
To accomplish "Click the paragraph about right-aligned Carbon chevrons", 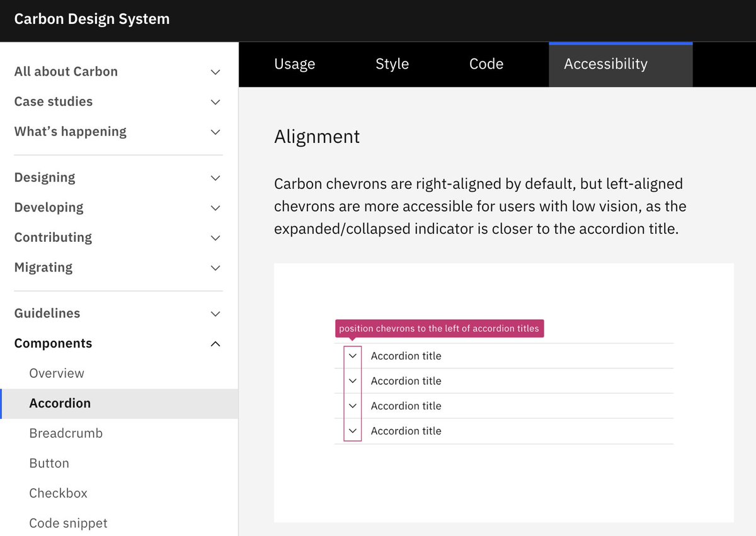I will click(x=480, y=207).
